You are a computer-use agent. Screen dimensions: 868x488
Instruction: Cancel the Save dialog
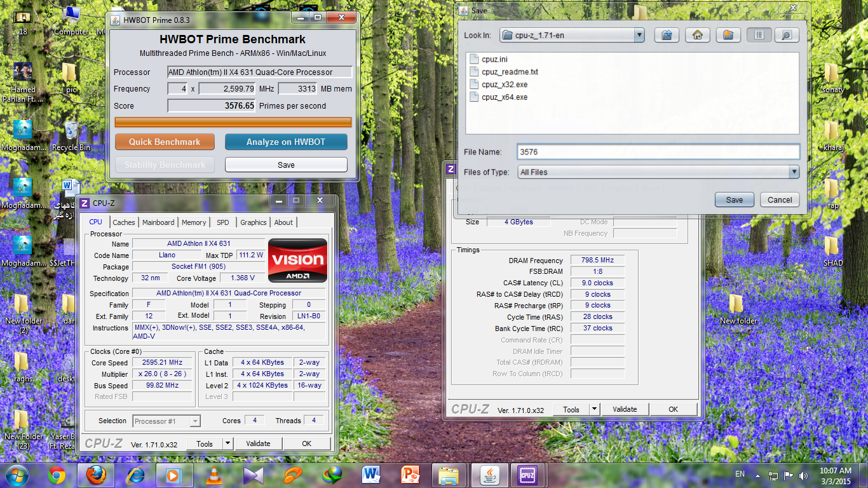pyautogui.click(x=780, y=200)
